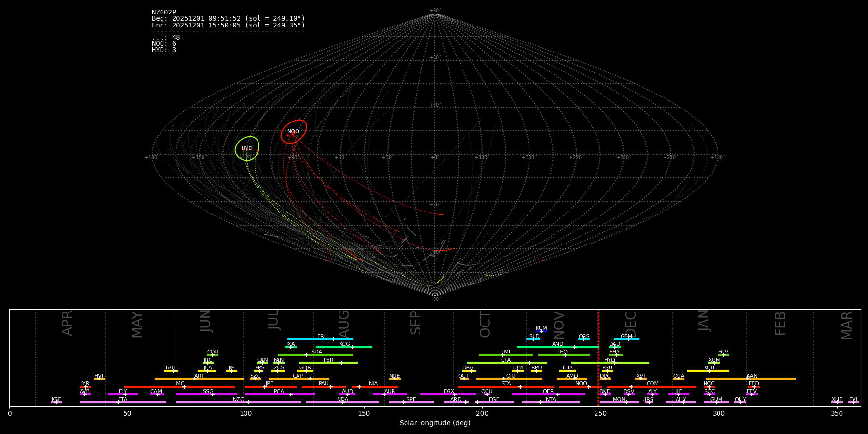The image size is (868, 434).
Task: Click the CAP shower label in timeline
Action: pos(298,376)
